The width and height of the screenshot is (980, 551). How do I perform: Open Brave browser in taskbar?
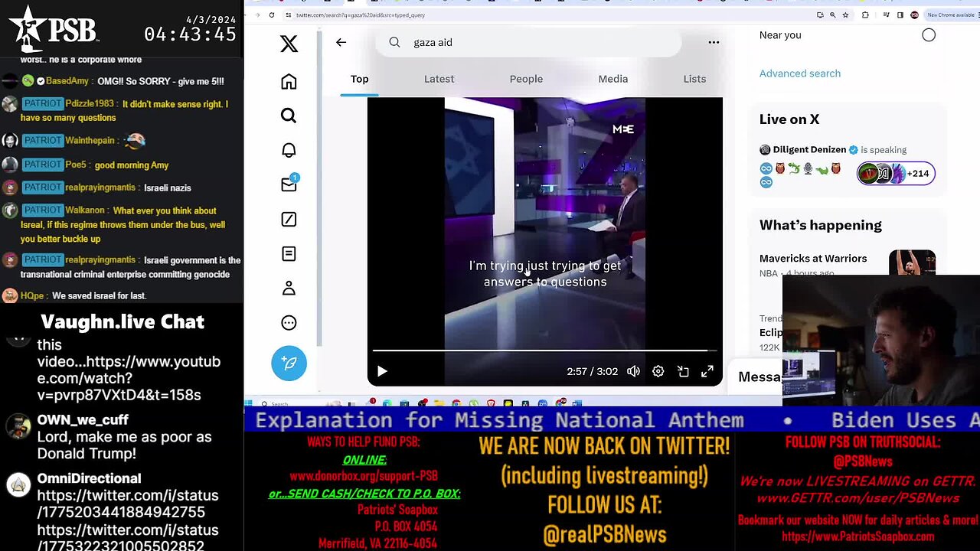(x=491, y=403)
